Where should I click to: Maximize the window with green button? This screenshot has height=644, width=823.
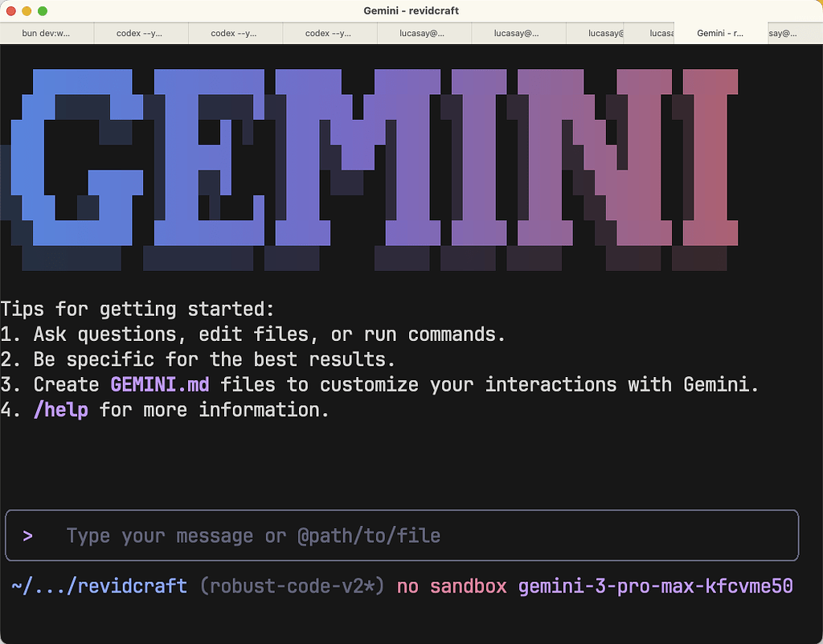[43, 11]
